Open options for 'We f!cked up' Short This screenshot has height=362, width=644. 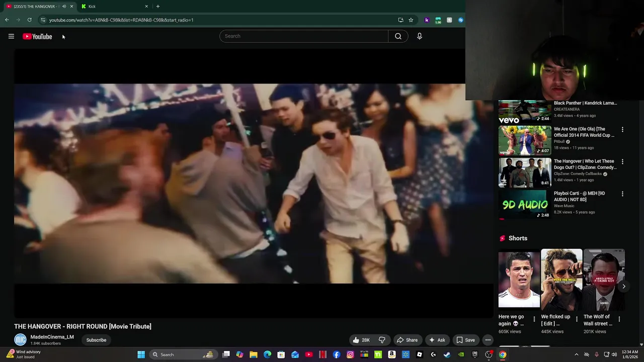coord(577,319)
